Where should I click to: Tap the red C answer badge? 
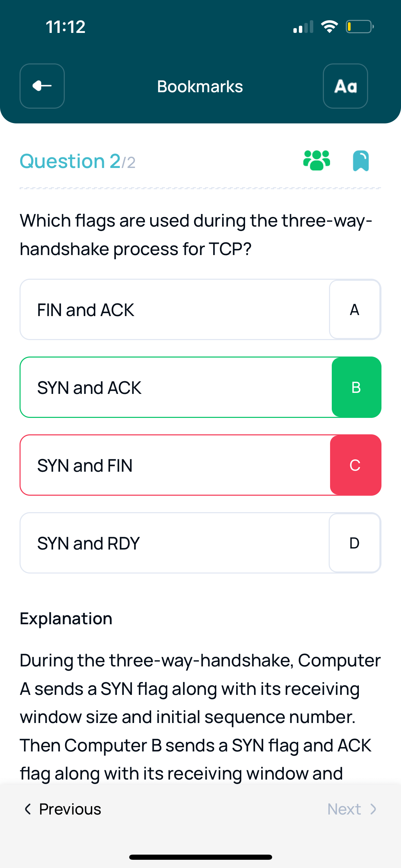(x=355, y=465)
